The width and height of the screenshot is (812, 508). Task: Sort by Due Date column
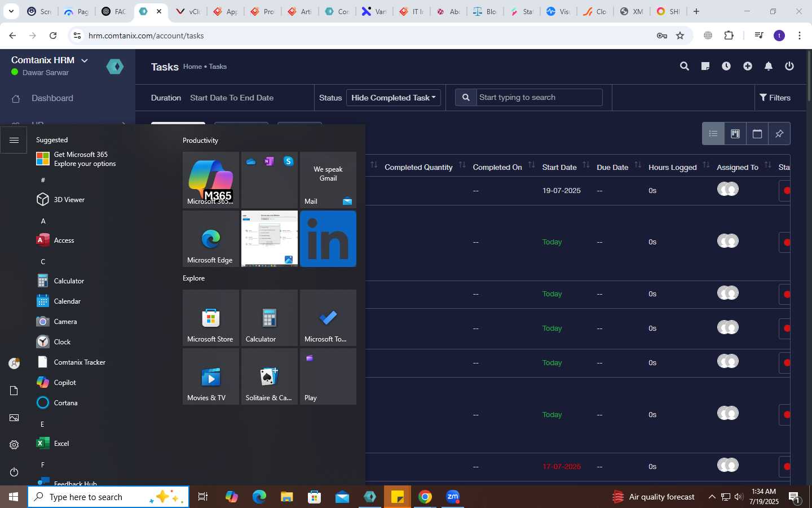tap(638, 165)
